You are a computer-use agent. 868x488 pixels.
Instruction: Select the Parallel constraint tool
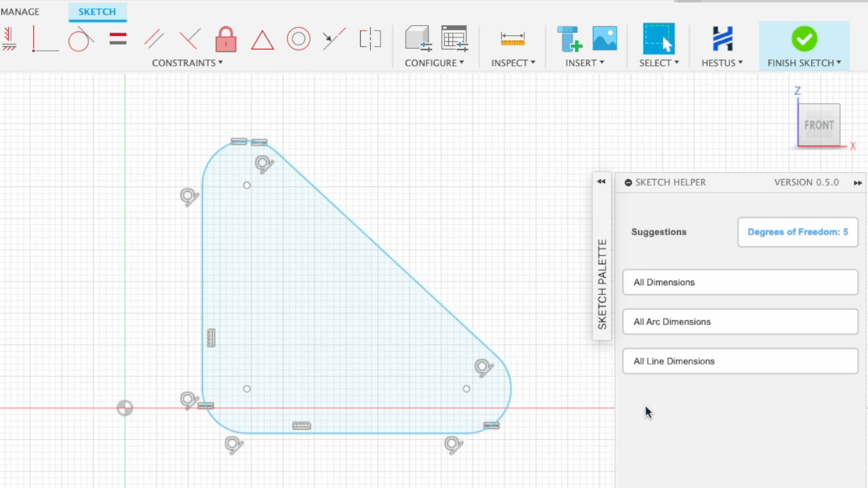[154, 39]
